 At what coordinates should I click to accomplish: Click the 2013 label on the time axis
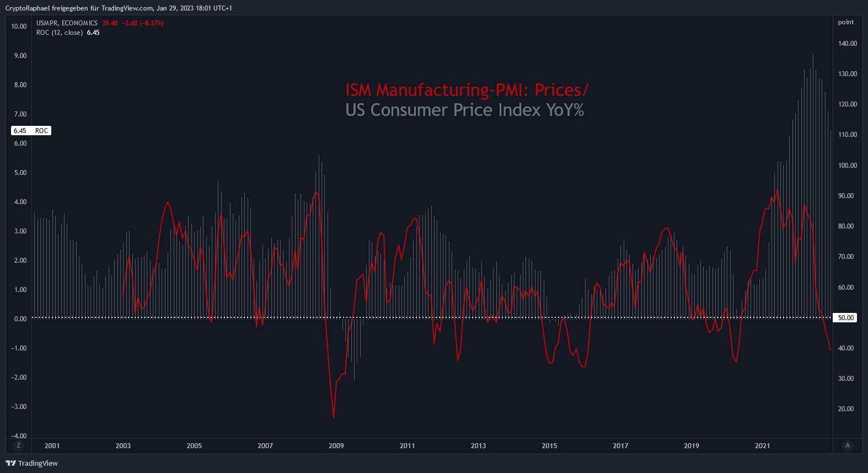point(478,446)
